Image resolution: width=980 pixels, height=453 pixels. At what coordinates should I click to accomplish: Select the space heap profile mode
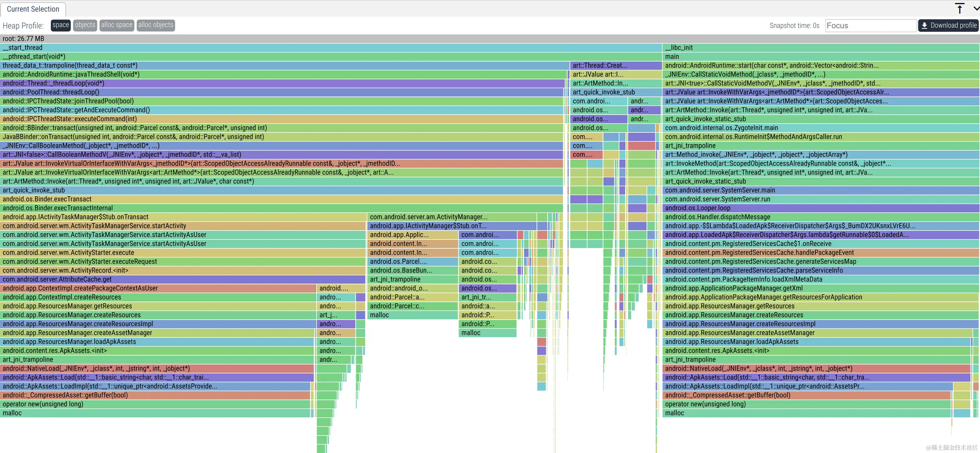61,25
